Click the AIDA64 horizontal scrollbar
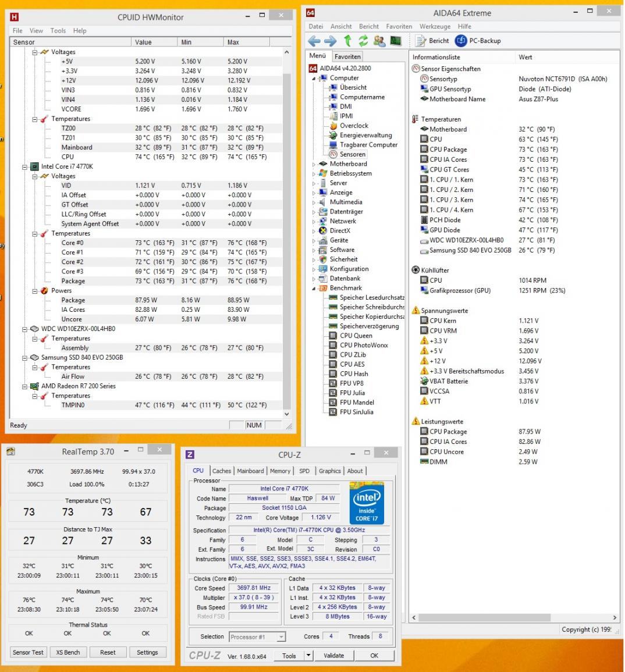This screenshot has width=625, height=672. [484, 617]
